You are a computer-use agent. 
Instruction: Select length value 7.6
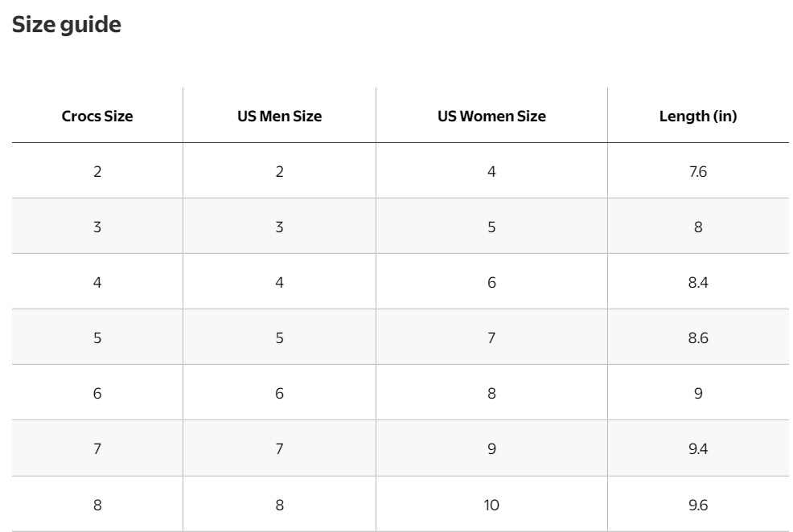(x=697, y=171)
